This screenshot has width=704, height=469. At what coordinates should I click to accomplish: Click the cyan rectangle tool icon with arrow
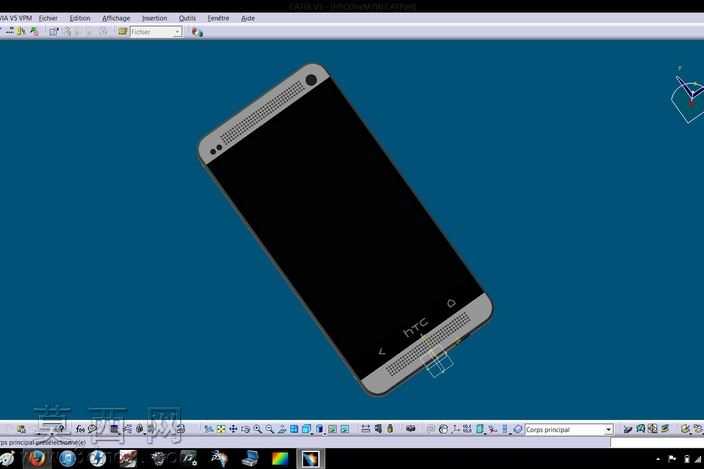tap(480, 429)
